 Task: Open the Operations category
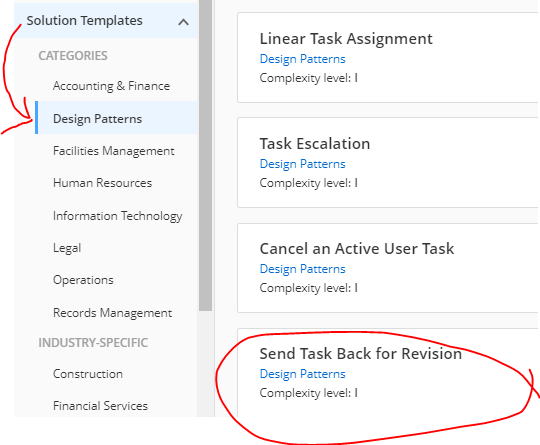pyautogui.click(x=83, y=280)
